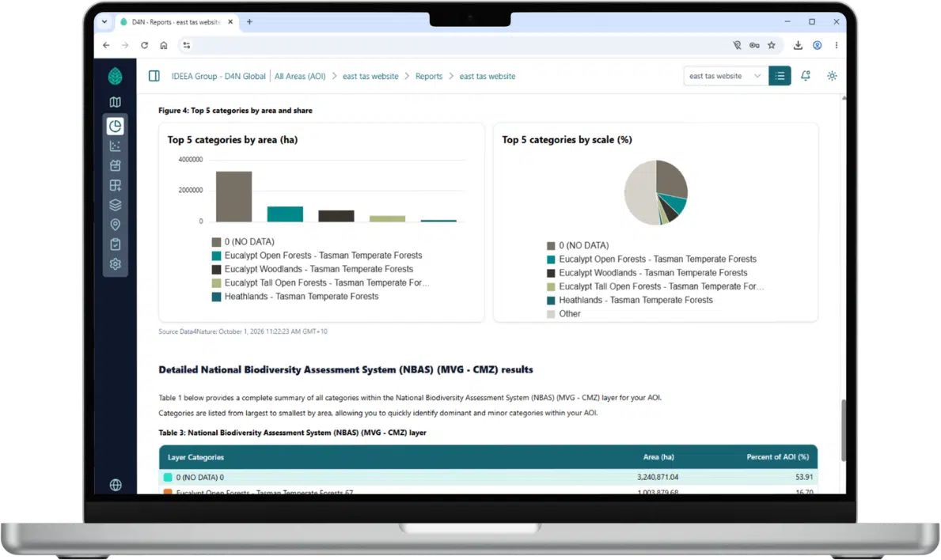Screen dimensions: 941x560
Task: Toggle Heathlands legend in area chart
Action: pos(295,296)
